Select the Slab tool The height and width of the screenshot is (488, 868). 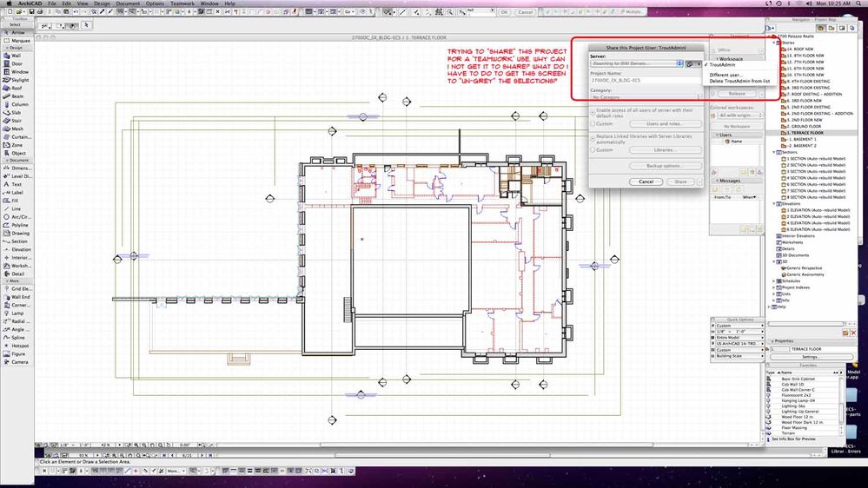(x=17, y=112)
